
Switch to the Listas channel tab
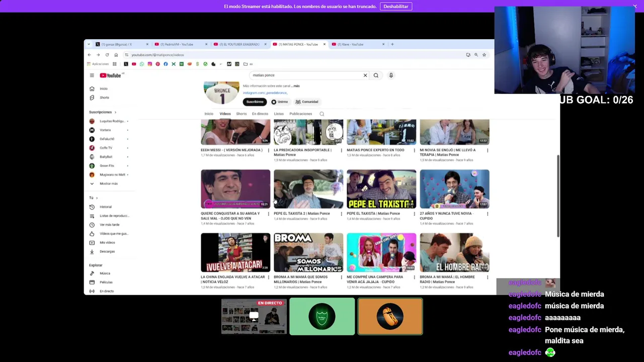[x=279, y=114]
